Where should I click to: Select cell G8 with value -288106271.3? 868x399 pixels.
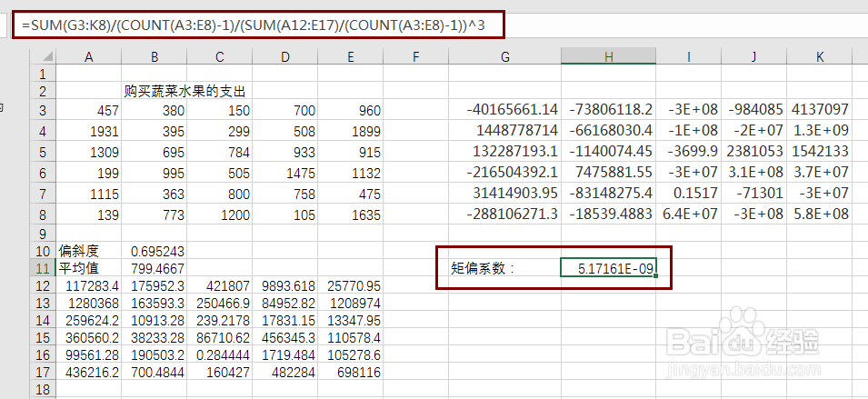click(x=504, y=214)
